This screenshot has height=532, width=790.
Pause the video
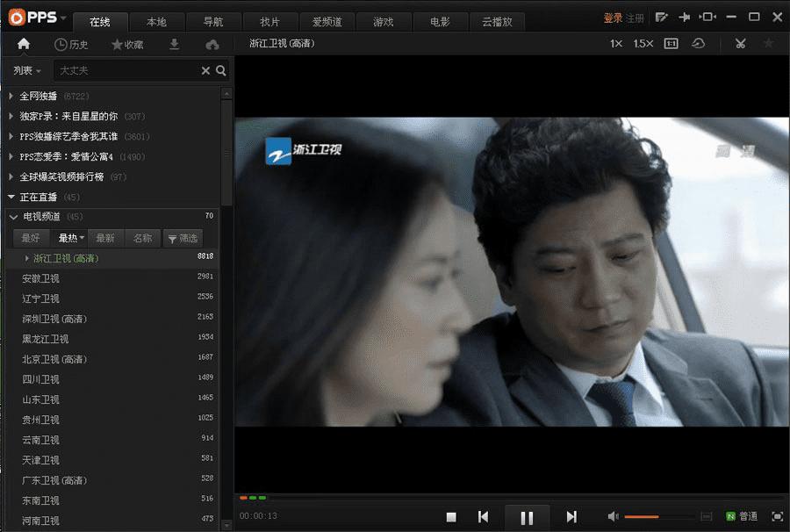tap(527, 517)
